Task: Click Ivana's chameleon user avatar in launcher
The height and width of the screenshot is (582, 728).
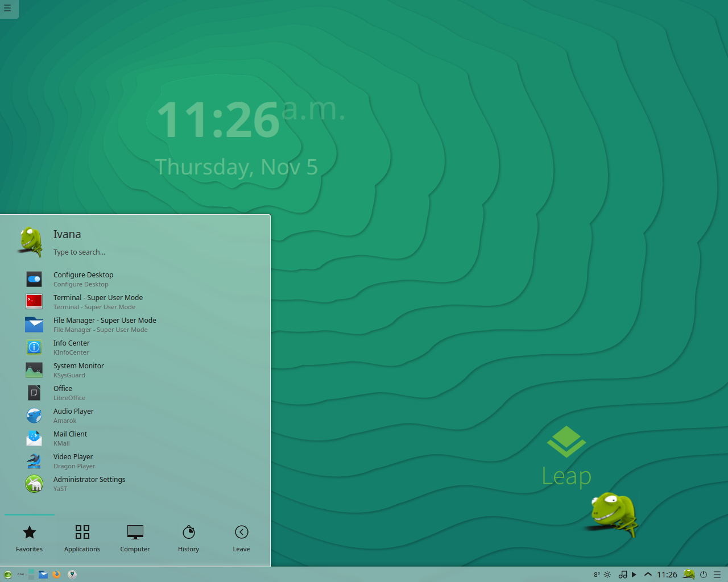Action: pos(31,242)
